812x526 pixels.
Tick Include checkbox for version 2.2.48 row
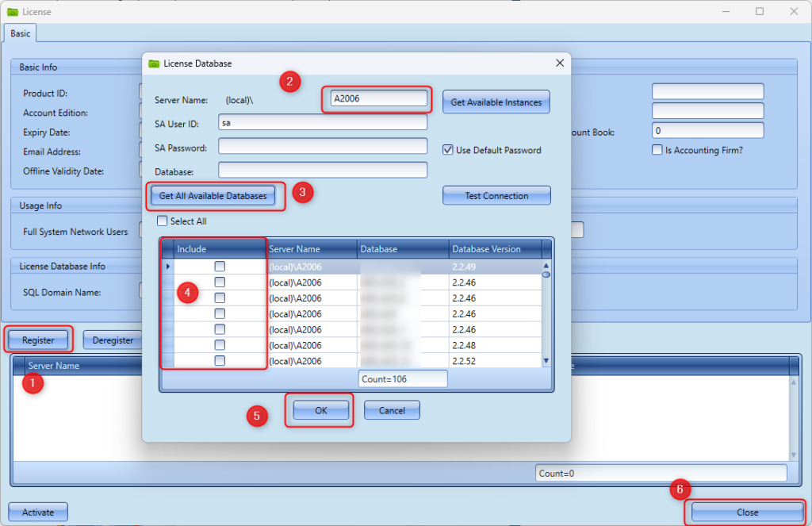(x=220, y=345)
